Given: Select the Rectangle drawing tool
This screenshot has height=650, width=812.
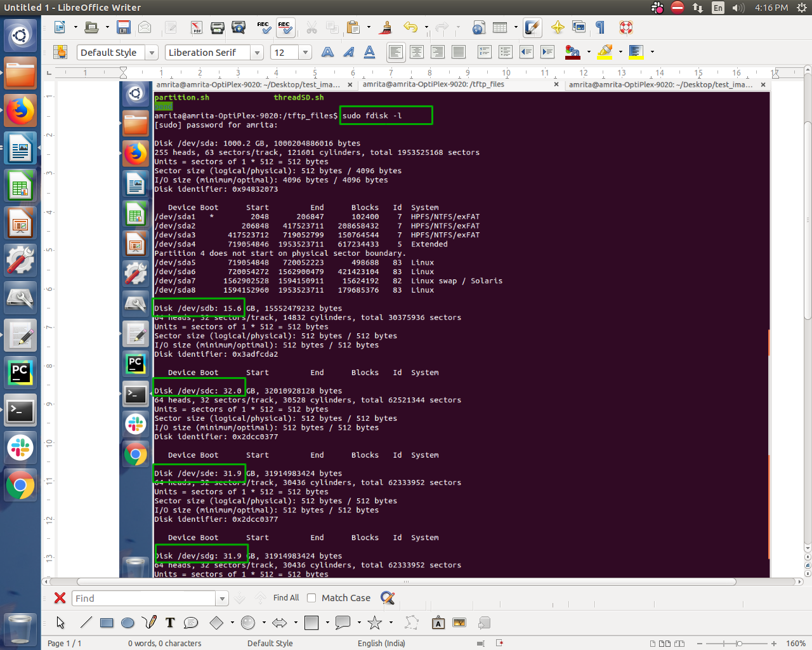Looking at the screenshot, I should 107,623.
